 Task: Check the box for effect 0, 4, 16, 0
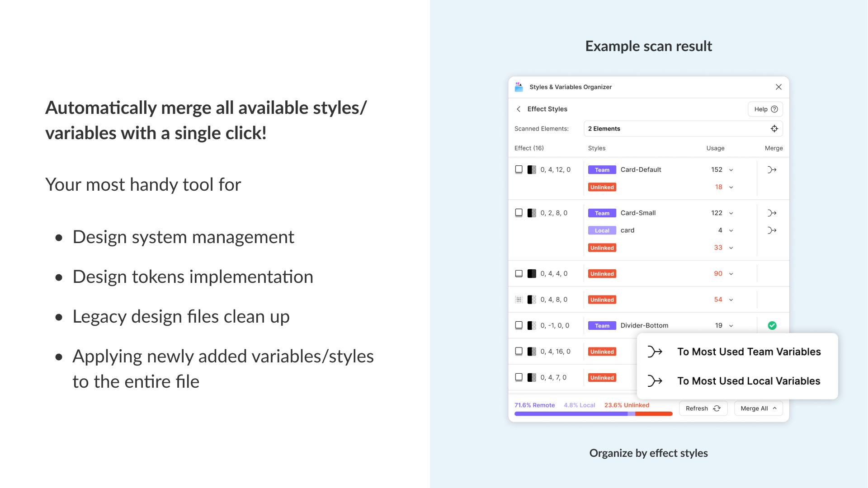519,352
